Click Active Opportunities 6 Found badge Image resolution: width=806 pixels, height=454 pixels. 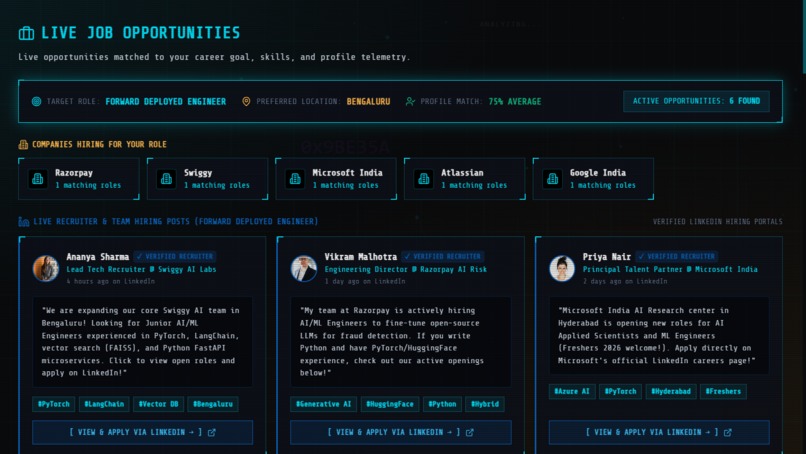click(696, 101)
